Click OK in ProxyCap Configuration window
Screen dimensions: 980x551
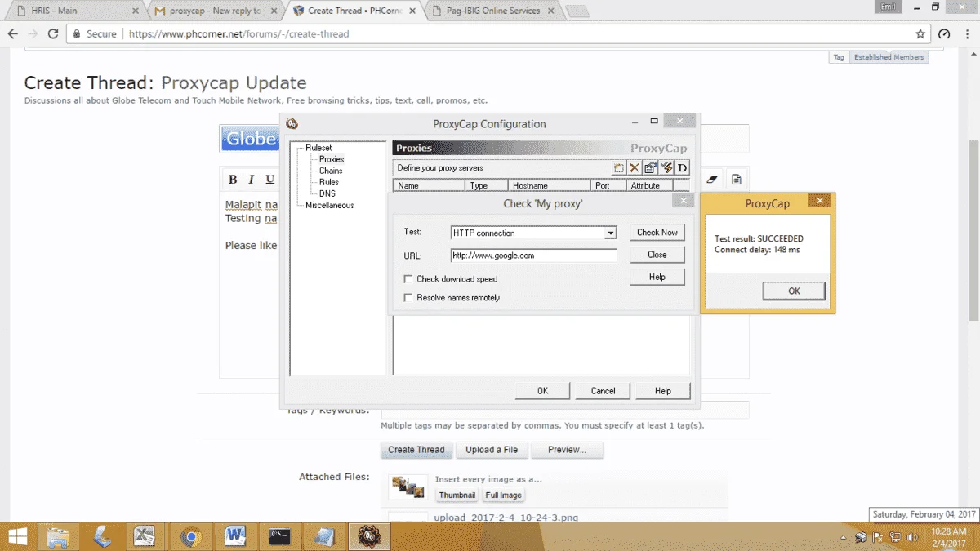point(542,391)
